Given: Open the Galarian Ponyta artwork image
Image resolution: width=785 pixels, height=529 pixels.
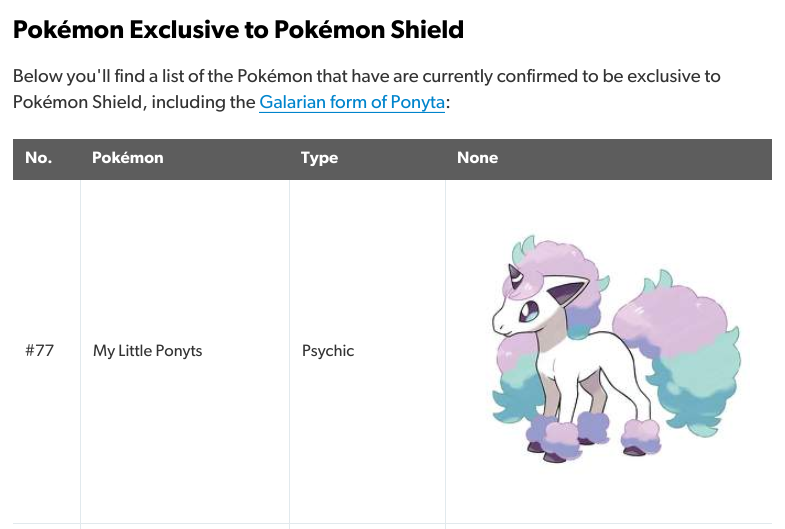Looking at the screenshot, I should click(616, 348).
